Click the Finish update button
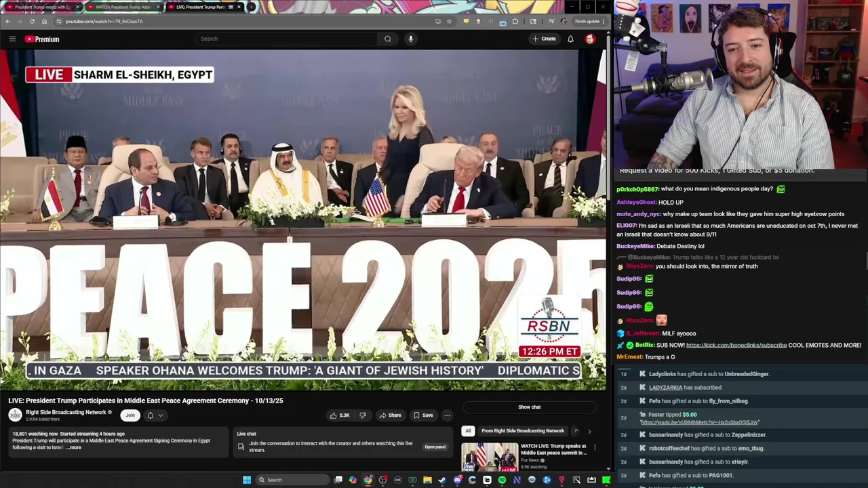Viewport: 868px width, 488px height. coord(589,21)
